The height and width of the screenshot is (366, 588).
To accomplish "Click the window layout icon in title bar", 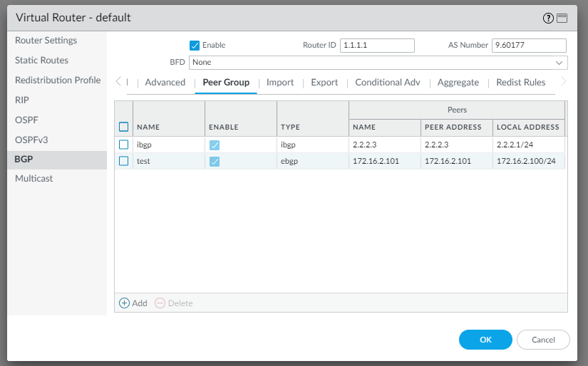I will coord(562,18).
